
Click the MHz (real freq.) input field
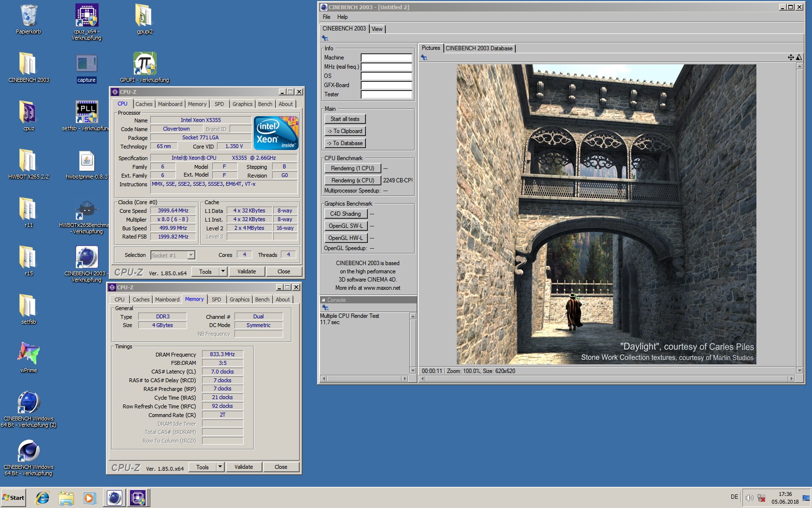[386, 67]
